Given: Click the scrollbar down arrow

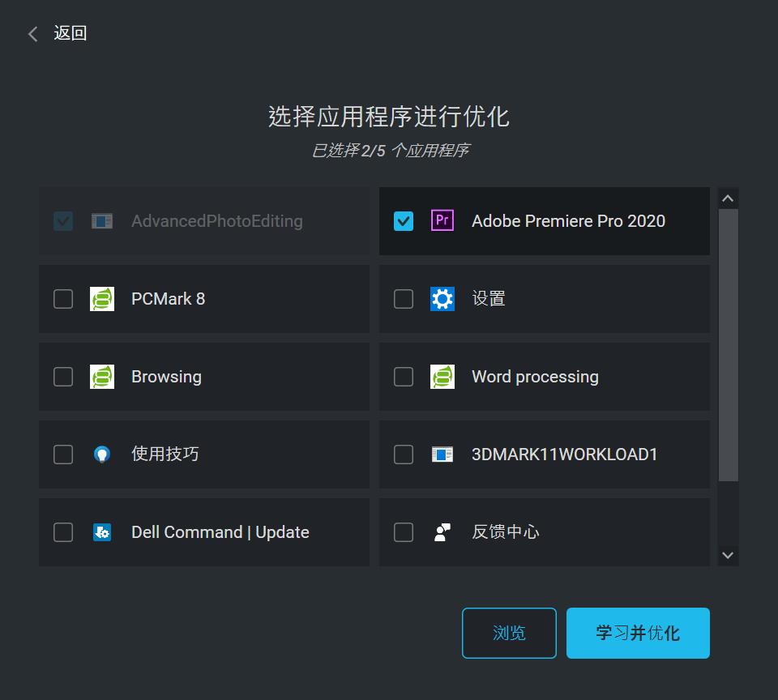Looking at the screenshot, I should pyautogui.click(x=728, y=556).
